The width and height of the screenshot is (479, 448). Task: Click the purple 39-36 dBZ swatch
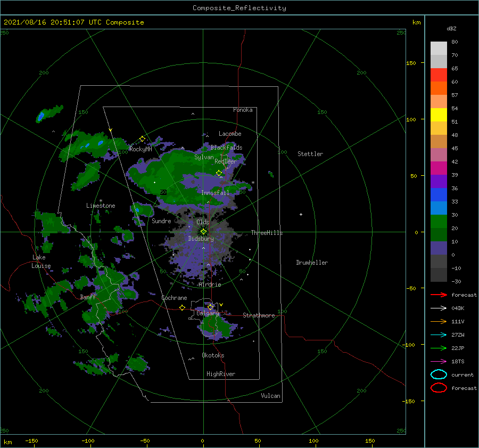(439, 181)
